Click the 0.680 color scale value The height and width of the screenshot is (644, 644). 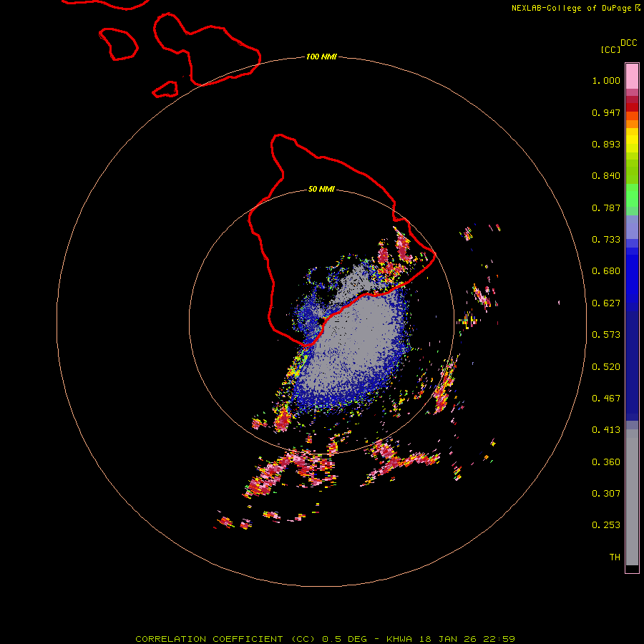coord(606,271)
